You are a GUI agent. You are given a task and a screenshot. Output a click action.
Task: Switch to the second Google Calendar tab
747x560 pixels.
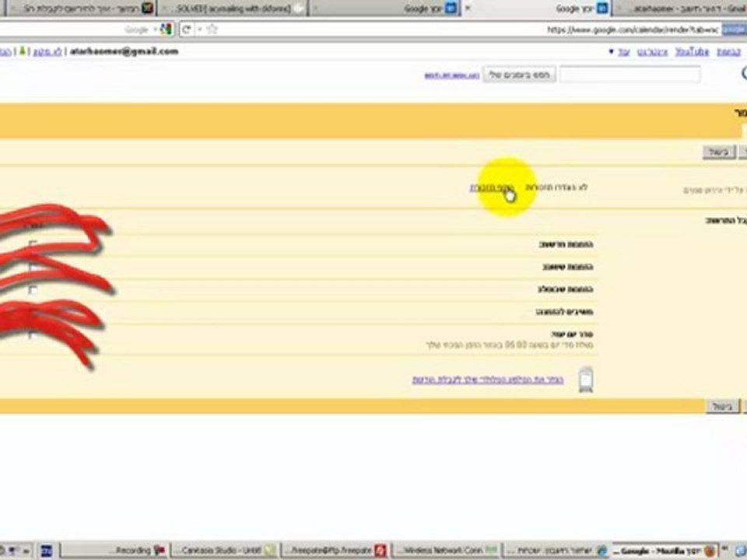click(385, 8)
